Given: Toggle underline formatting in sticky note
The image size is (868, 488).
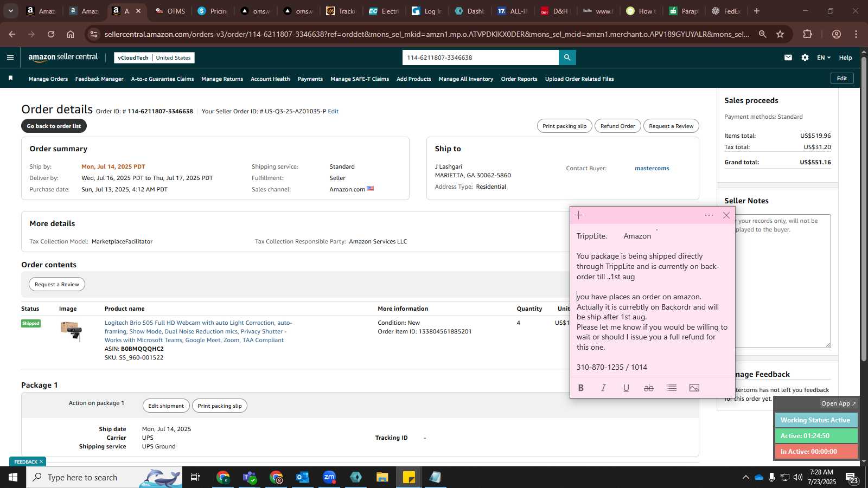Looking at the screenshot, I should [x=626, y=388].
